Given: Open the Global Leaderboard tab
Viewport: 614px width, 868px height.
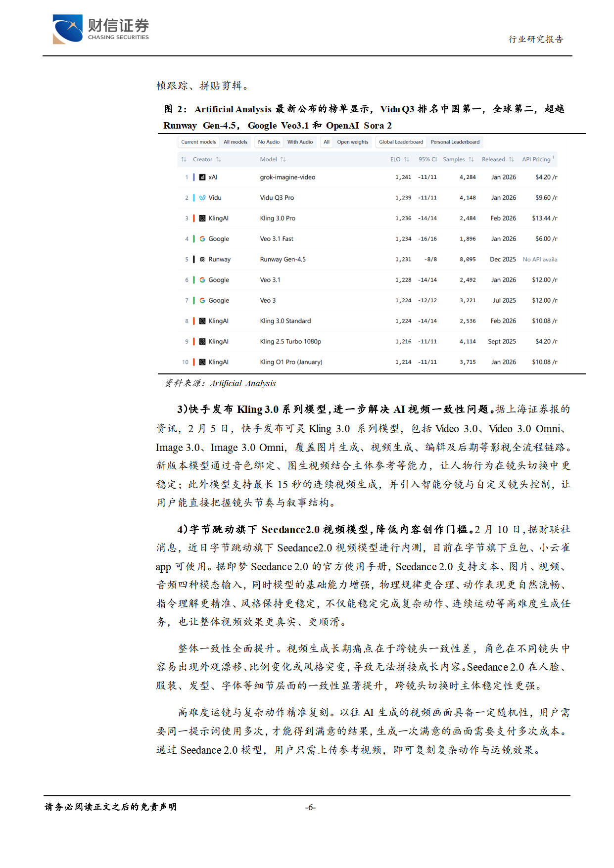Looking at the screenshot, I should pyautogui.click(x=401, y=142).
